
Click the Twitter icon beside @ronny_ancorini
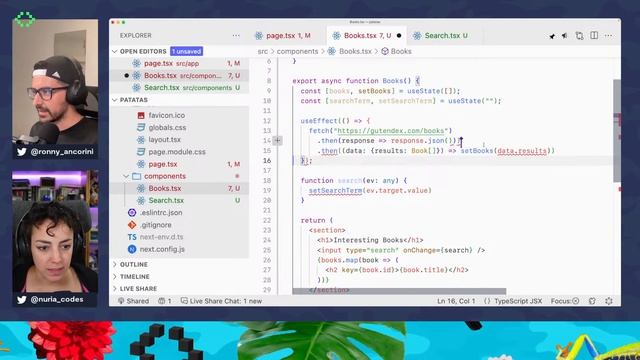click(x=22, y=152)
